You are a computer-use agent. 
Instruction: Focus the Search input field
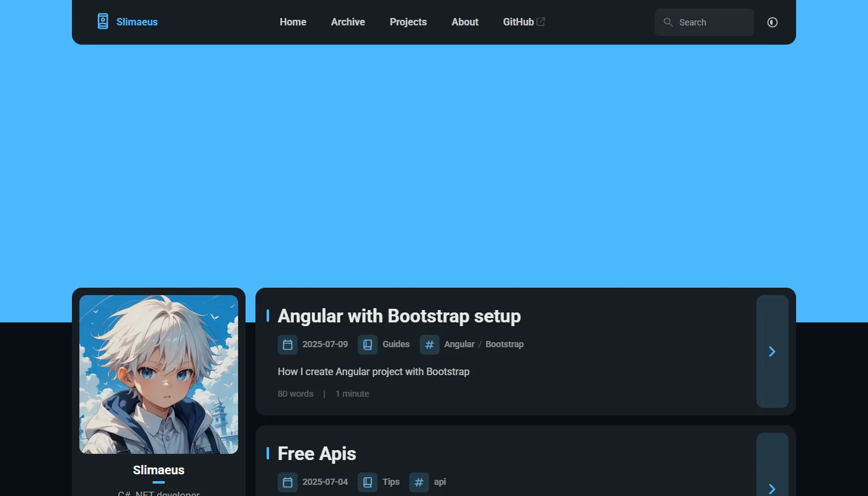[704, 22]
